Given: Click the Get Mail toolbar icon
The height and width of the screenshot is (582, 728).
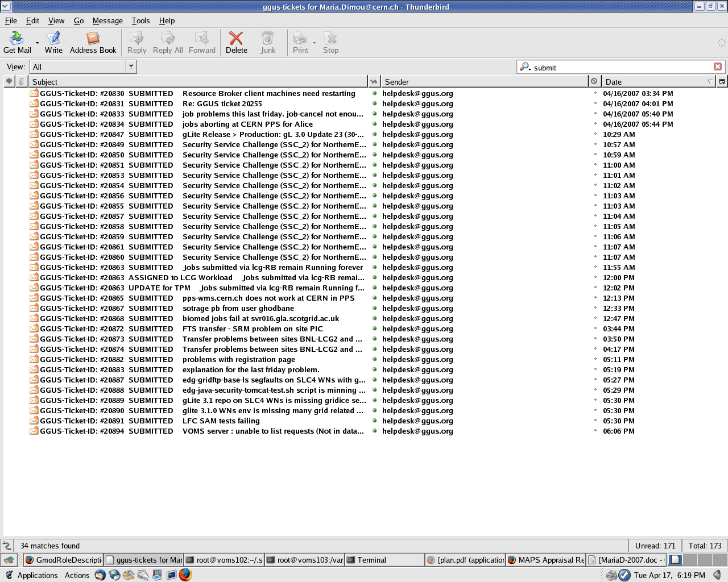Looking at the screenshot, I should coord(17,43).
